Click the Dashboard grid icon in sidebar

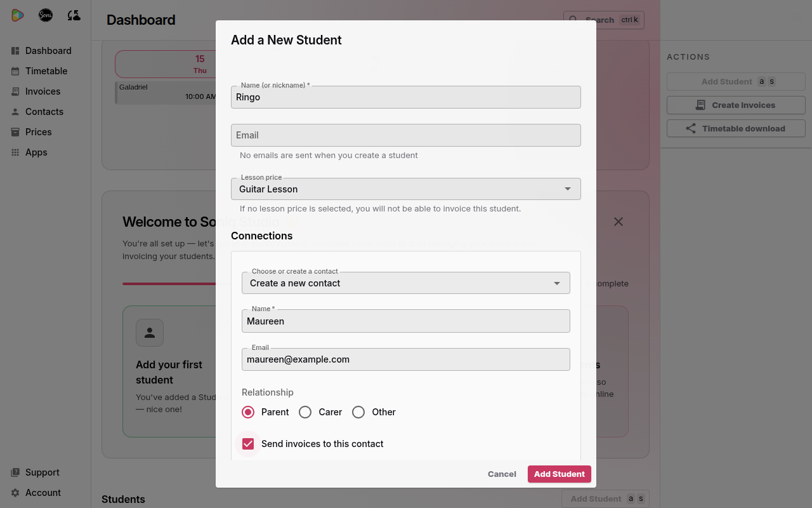point(15,51)
